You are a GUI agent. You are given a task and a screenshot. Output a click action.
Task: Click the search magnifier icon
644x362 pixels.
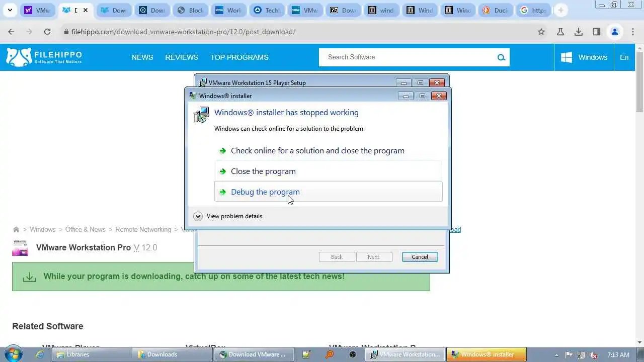(x=501, y=57)
